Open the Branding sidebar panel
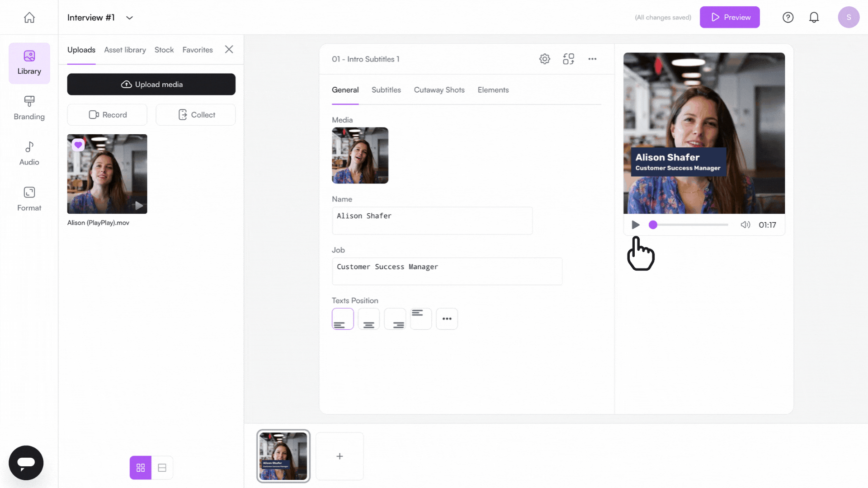868x488 pixels. click(x=29, y=108)
